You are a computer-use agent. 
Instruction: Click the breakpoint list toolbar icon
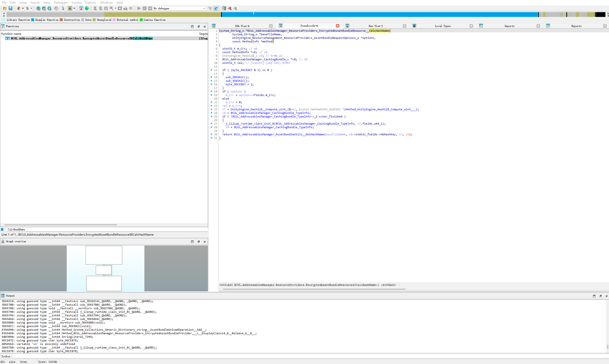point(224,8)
